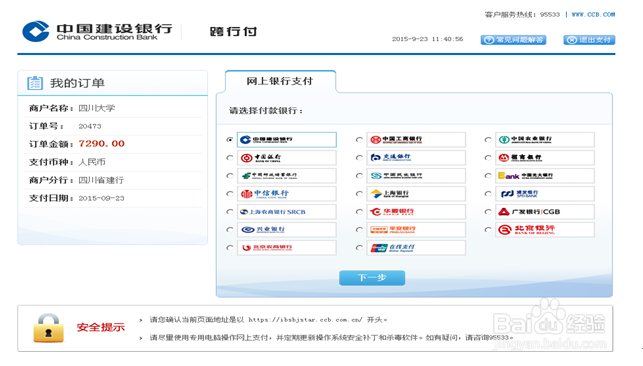Select the radio button for 中信银行

click(230, 194)
